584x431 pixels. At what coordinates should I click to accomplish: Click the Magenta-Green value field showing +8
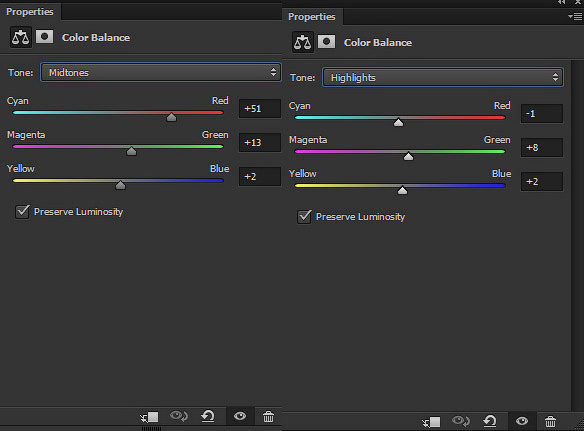(542, 148)
